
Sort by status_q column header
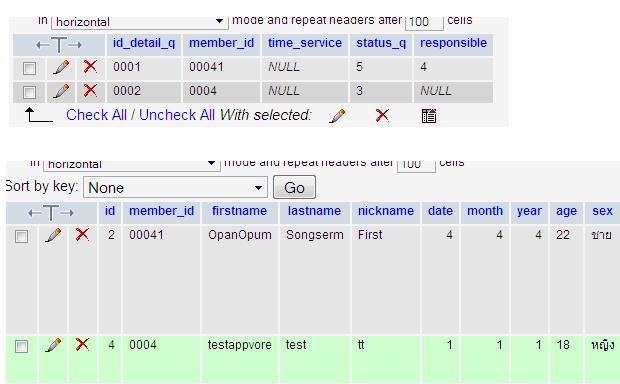pyautogui.click(x=381, y=43)
